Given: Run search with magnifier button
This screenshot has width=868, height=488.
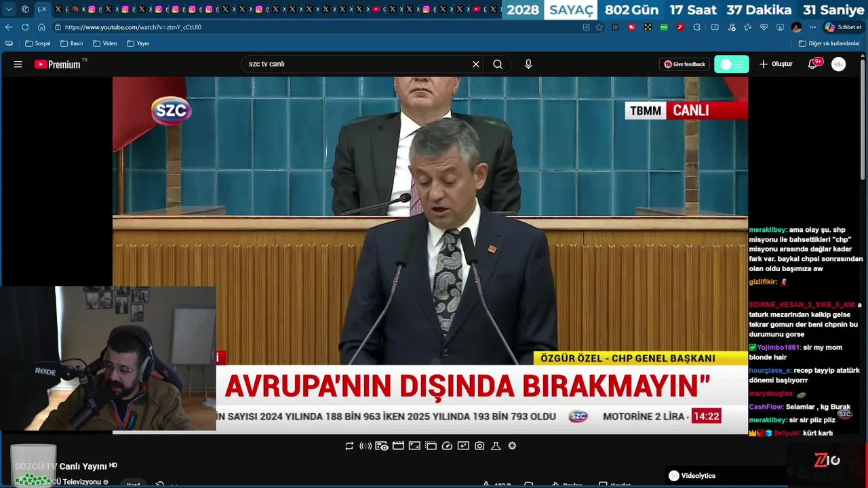Looking at the screenshot, I should click(498, 64).
